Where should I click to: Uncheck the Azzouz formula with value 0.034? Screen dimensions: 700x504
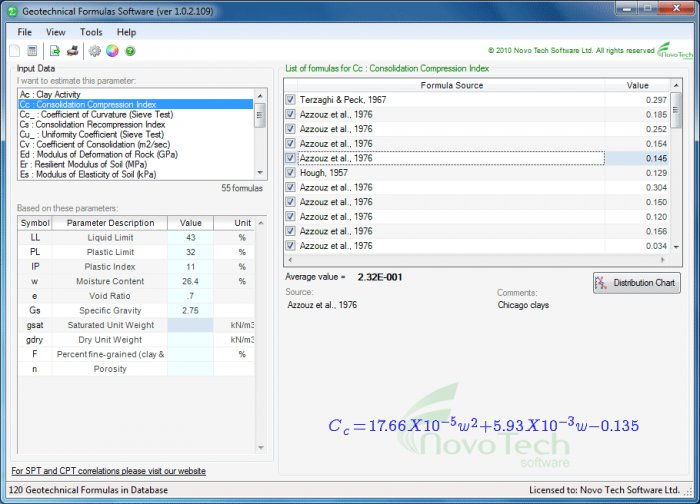point(291,246)
